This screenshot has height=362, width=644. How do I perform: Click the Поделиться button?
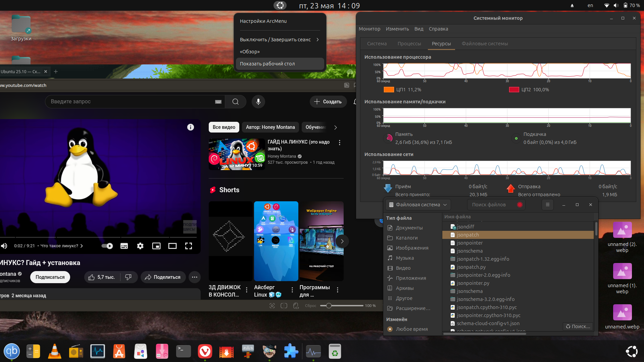163,277
